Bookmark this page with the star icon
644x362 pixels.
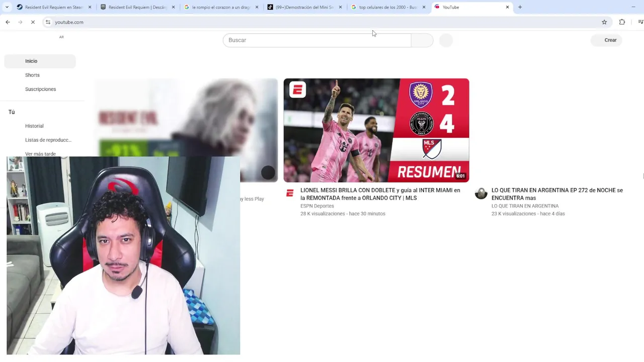point(604,22)
